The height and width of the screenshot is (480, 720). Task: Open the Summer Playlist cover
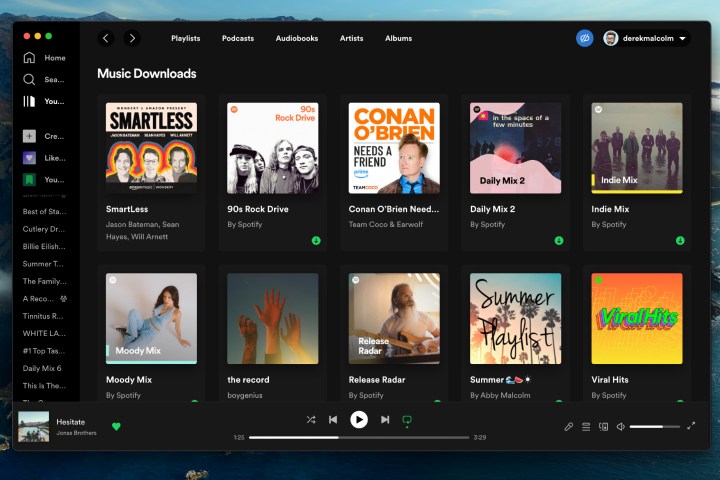tap(516, 319)
